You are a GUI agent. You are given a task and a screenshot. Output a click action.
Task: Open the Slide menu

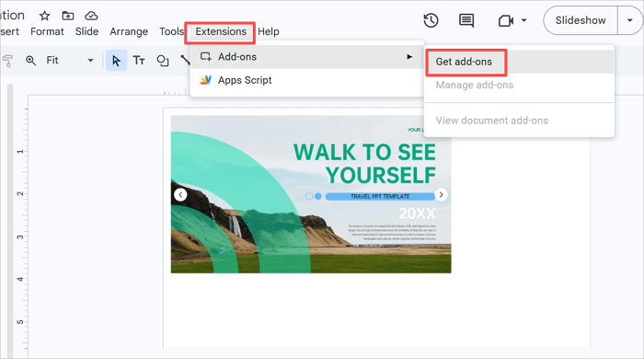pyautogui.click(x=86, y=31)
